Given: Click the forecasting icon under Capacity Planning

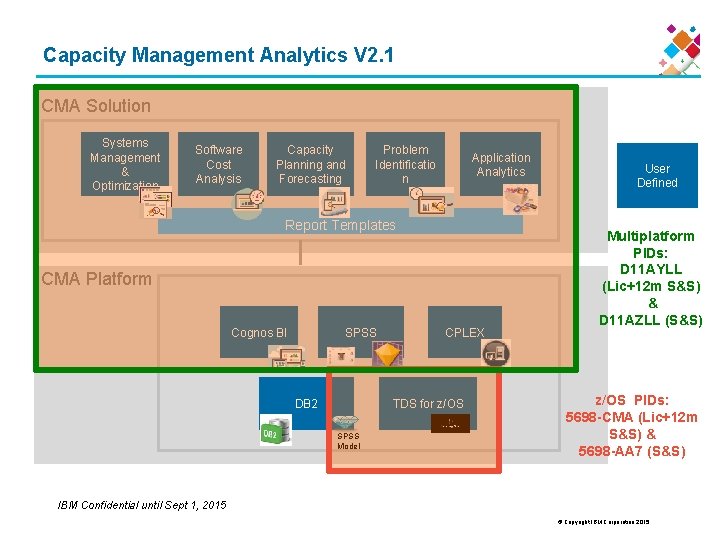Looking at the screenshot, I should (334, 202).
